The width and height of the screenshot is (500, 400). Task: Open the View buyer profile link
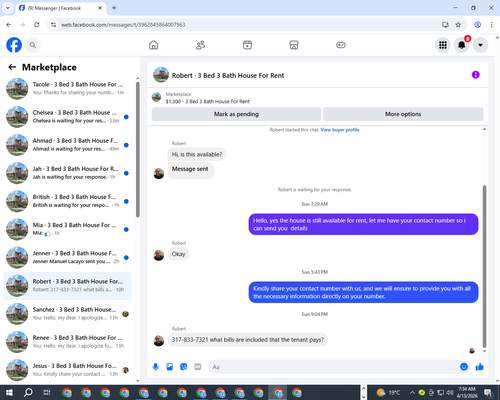340,130
